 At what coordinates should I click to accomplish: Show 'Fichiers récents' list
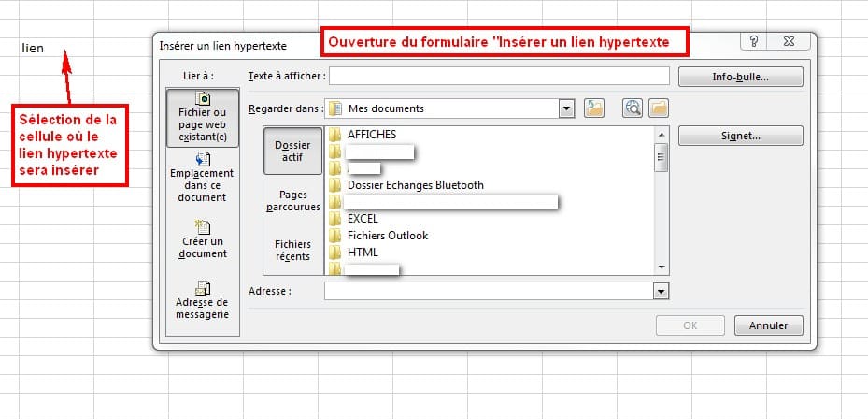(x=292, y=250)
